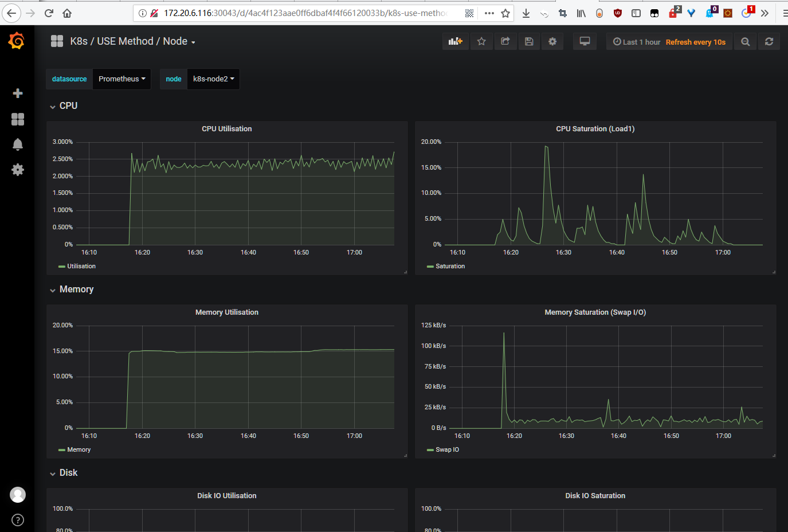Open dashboard settings with the gear icon
Image resolution: width=788 pixels, height=532 pixels.
(552, 41)
